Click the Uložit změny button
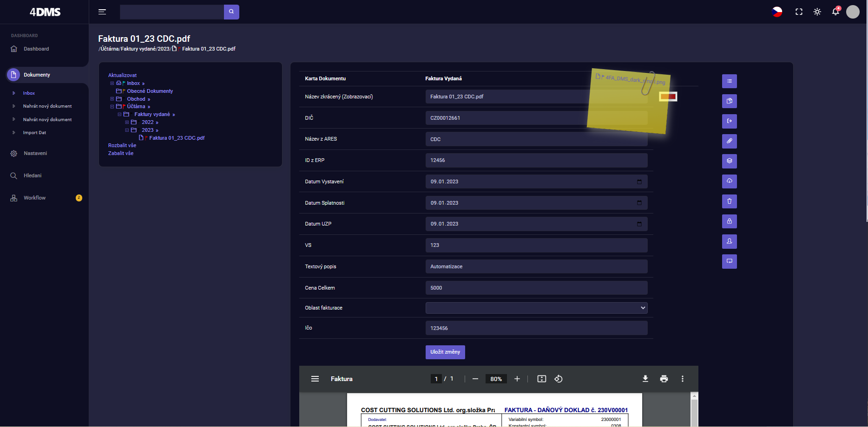868x427 pixels. coord(445,352)
